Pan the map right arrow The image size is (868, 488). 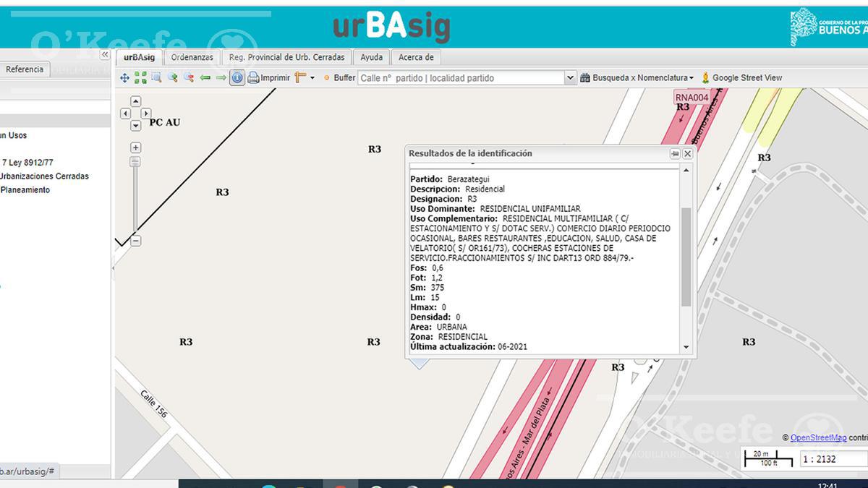coord(146,114)
